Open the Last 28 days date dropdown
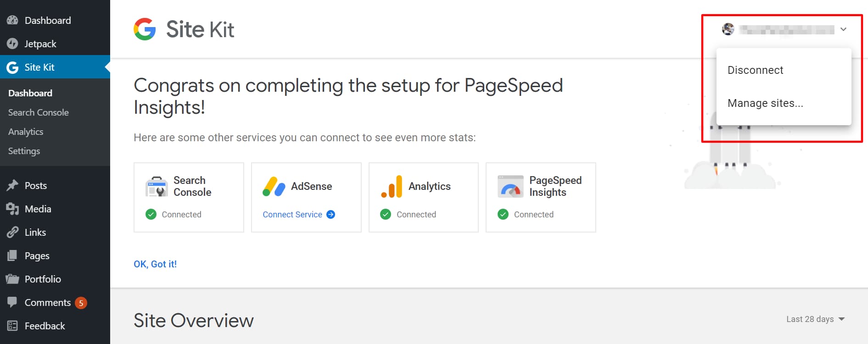868x344 pixels. click(814, 319)
